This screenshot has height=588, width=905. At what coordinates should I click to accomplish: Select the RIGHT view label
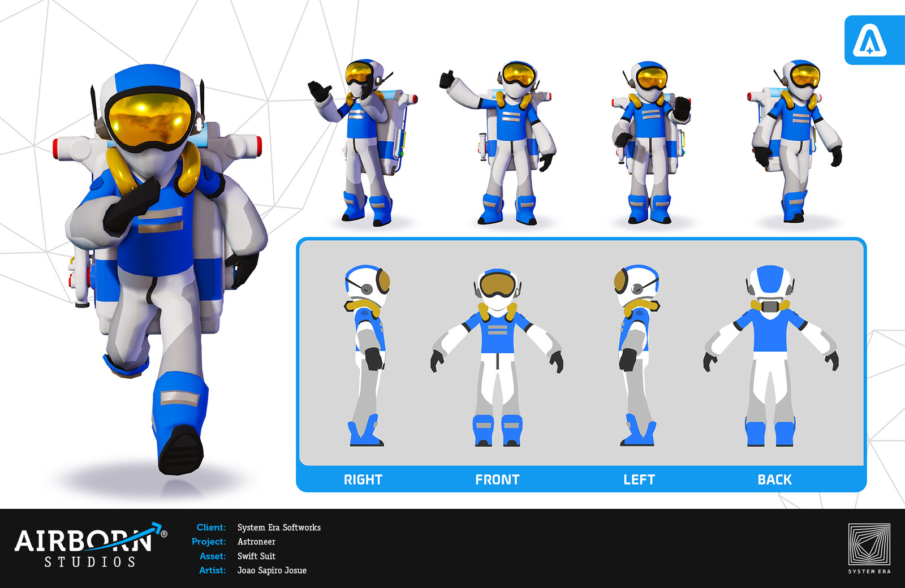(363, 480)
